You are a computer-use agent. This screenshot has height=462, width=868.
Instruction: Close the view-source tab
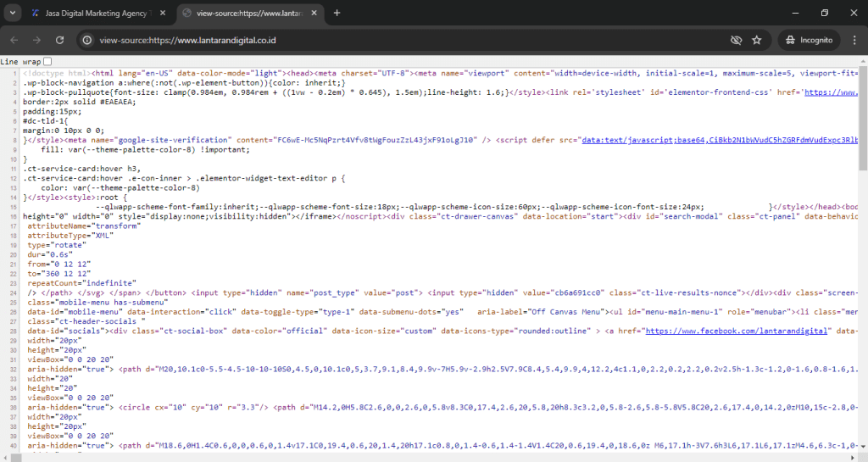[312, 13]
